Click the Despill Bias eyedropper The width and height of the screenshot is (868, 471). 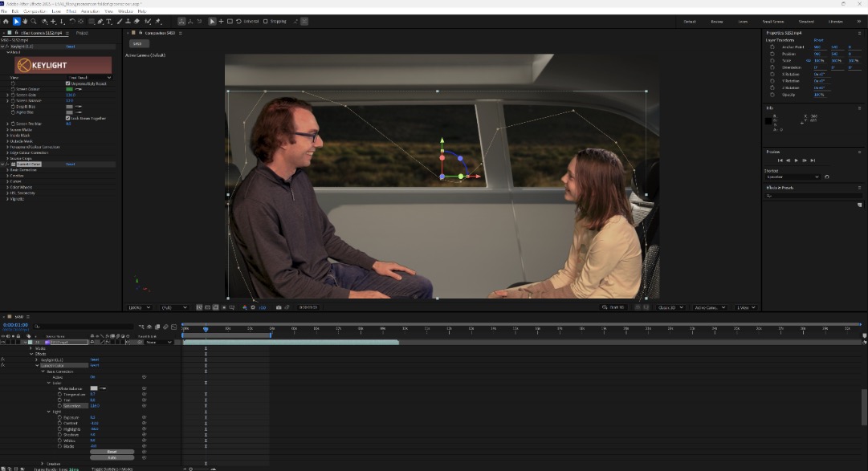pyautogui.click(x=78, y=106)
